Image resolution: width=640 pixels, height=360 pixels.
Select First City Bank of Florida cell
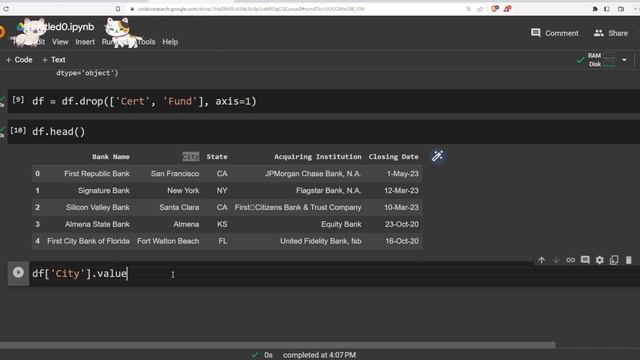click(88, 241)
